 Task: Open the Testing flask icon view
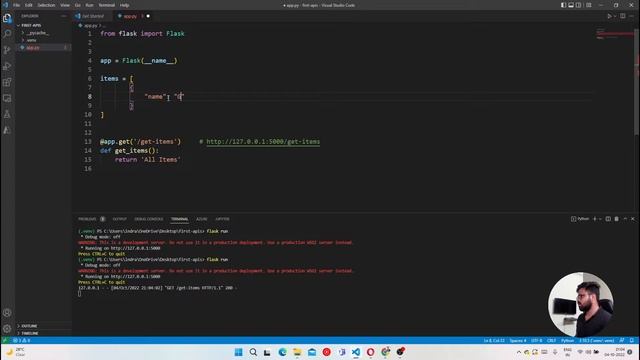pos(7,114)
